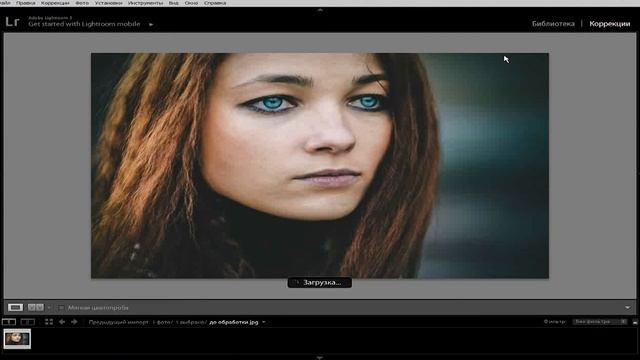Open the Before/After view options dropdown
Viewport: 640px width, 360px height.
pos(49,307)
